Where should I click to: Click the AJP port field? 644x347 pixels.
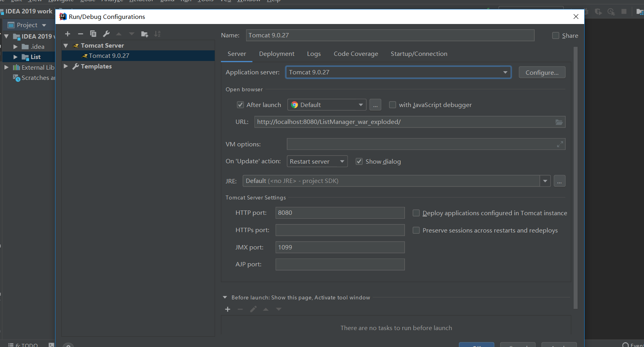point(340,264)
